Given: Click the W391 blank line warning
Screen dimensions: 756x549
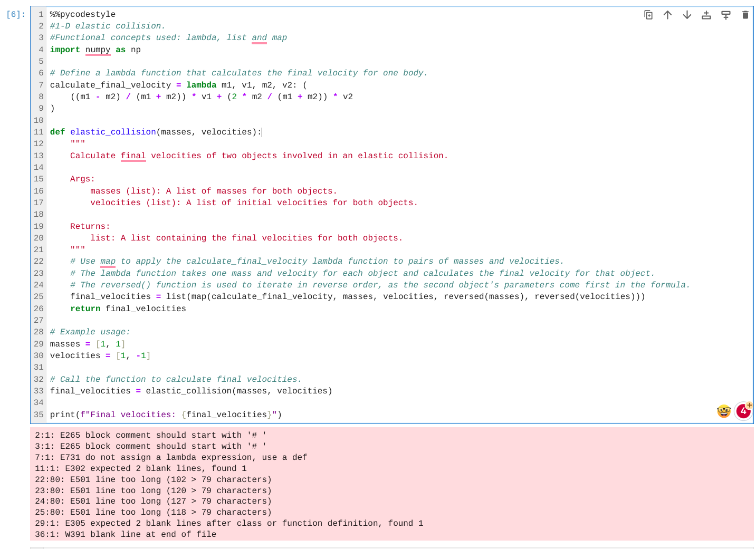Looking at the screenshot, I should tap(125, 534).
